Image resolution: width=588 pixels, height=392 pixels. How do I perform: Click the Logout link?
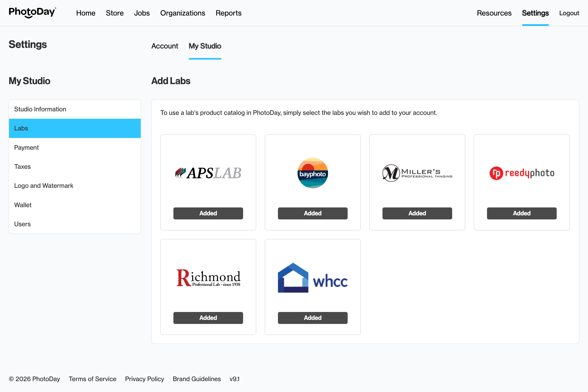click(569, 13)
